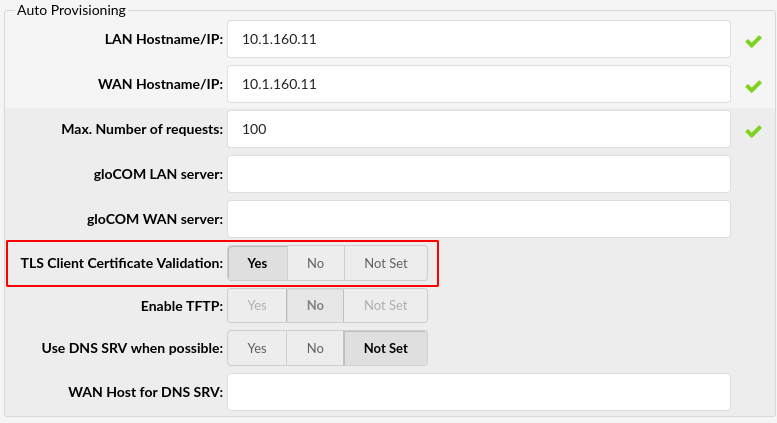Enable Use DNS SRV when possible with Yes
This screenshot has width=777, height=423.
[258, 349]
